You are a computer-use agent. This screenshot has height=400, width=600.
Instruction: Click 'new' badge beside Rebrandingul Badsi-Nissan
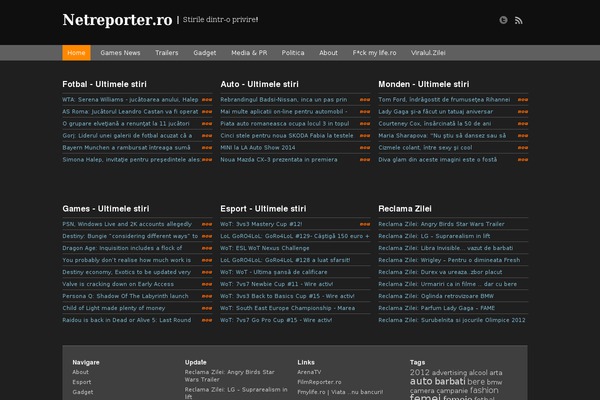point(365,100)
